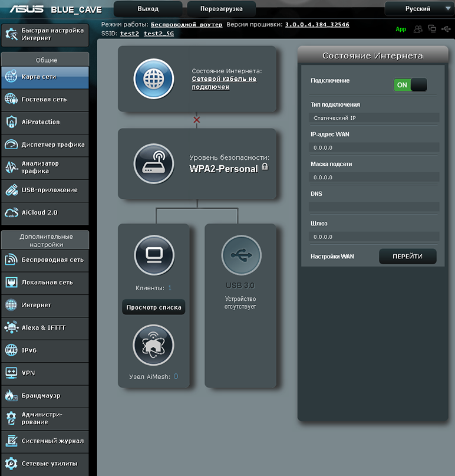455x476 pixels.
Task: Open firmware version 3.0.0.4.384_32546 link
Action: coord(317,25)
